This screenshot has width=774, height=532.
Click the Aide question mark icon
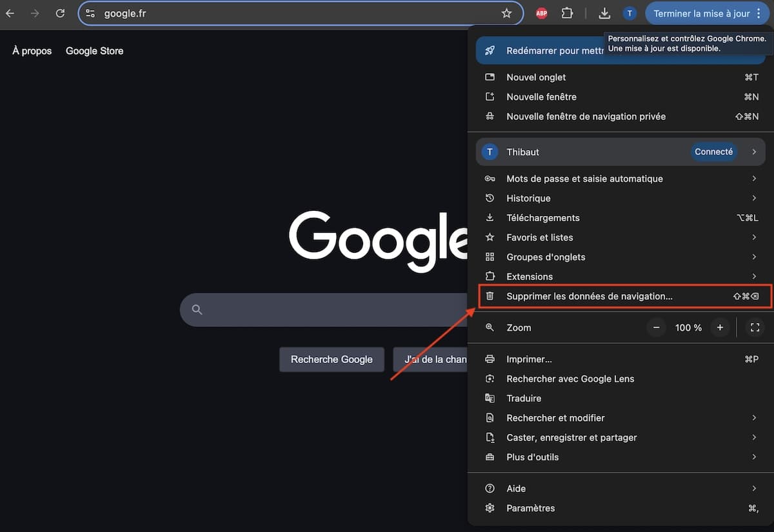click(x=490, y=489)
